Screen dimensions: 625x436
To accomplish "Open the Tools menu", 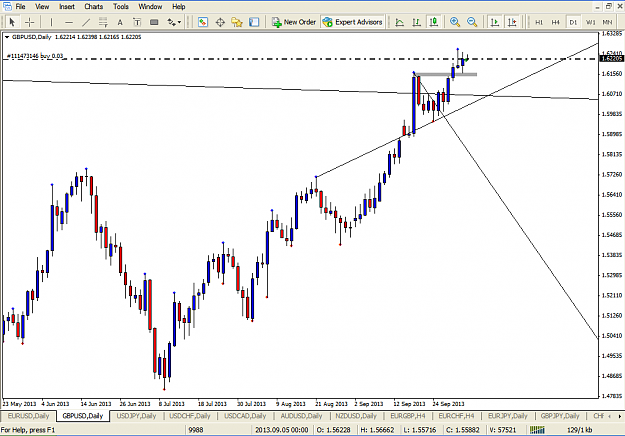I will tap(120, 6).
